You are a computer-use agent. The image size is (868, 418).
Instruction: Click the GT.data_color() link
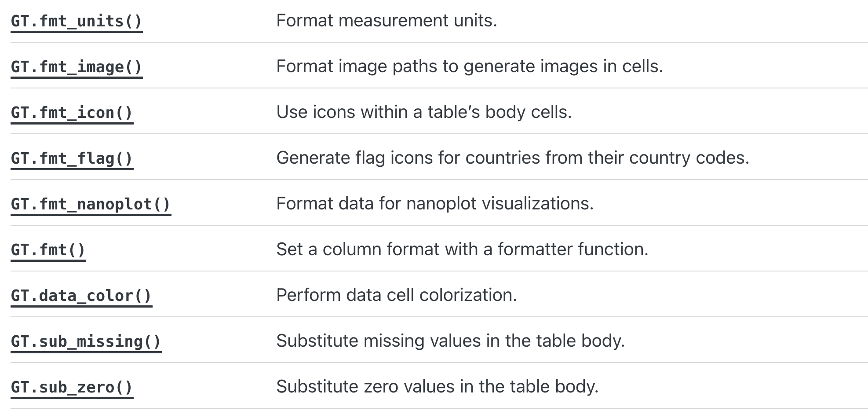[x=81, y=296]
